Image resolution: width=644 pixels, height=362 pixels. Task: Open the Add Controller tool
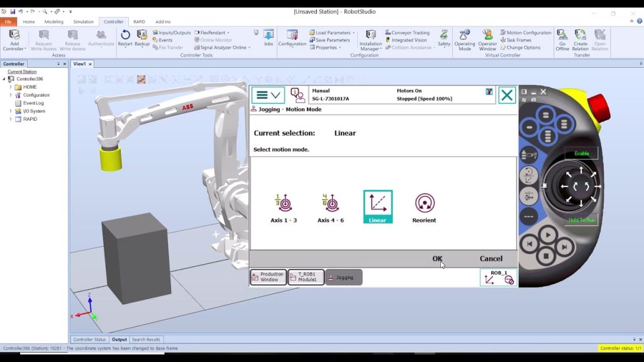coord(14,40)
